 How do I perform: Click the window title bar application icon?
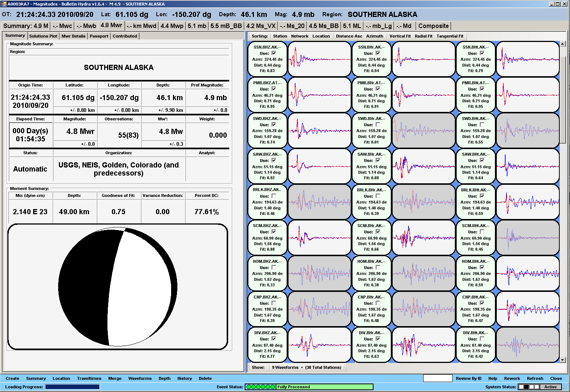[4, 4]
